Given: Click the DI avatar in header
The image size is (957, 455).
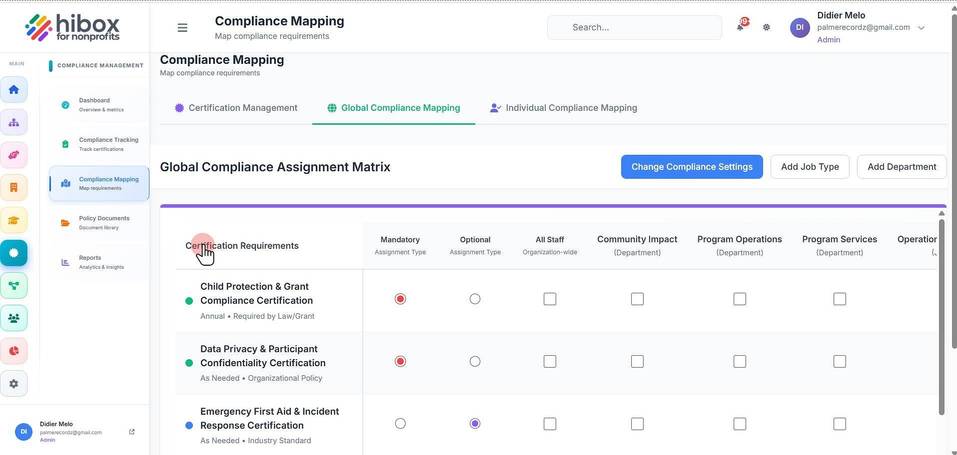Looking at the screenshot, I should pos(800,27).
